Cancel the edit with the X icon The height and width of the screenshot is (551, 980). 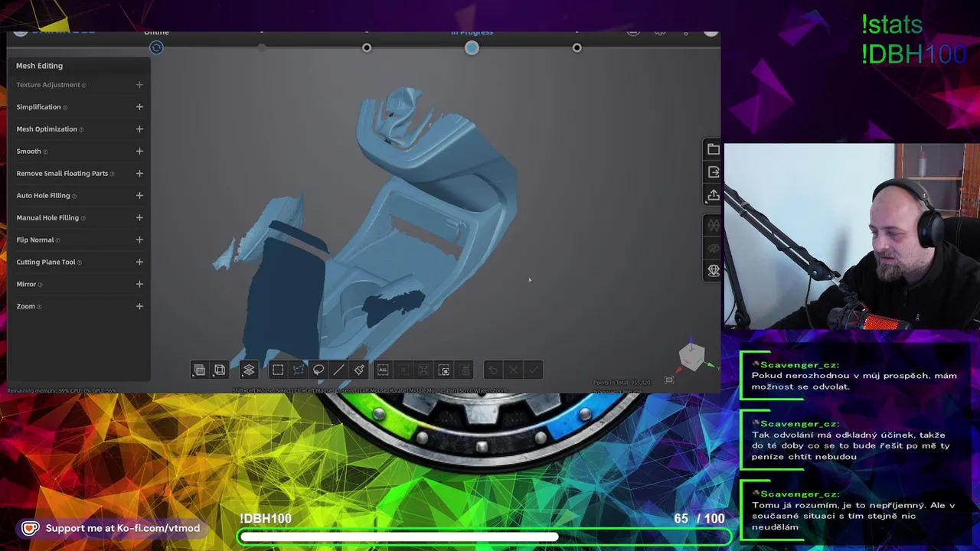514,370
